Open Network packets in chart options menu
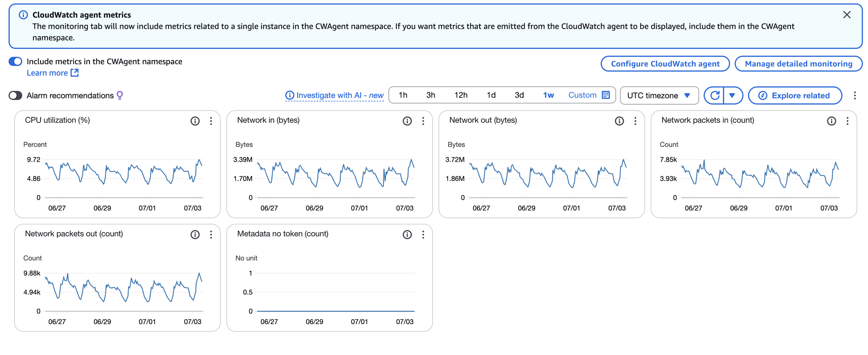868x355 pixels. tap(847, 121)
